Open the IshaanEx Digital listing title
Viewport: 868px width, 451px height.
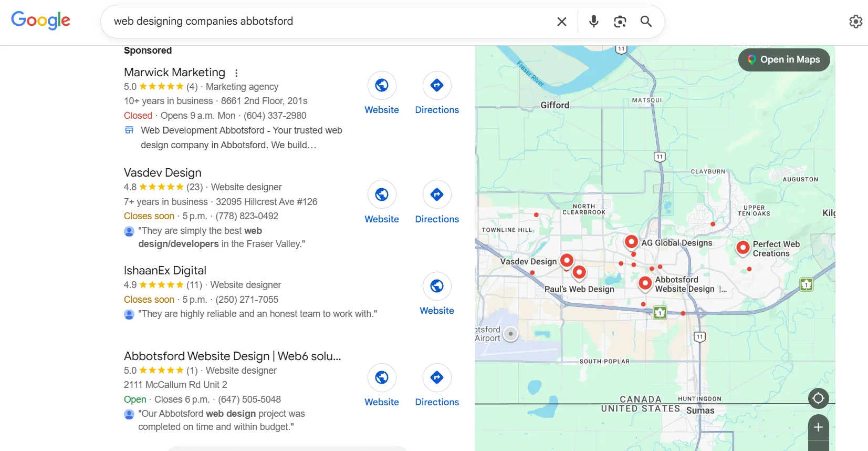coord(165,271)
